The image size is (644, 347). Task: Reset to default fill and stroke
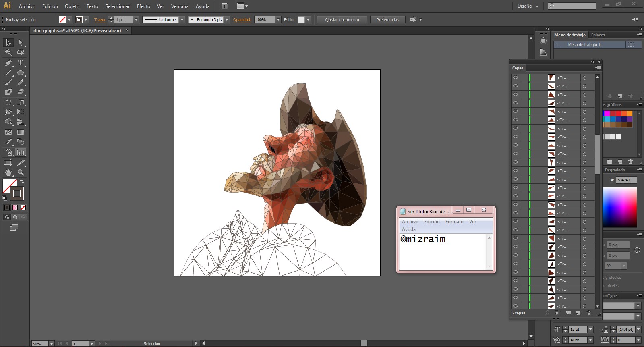[5, 198]
